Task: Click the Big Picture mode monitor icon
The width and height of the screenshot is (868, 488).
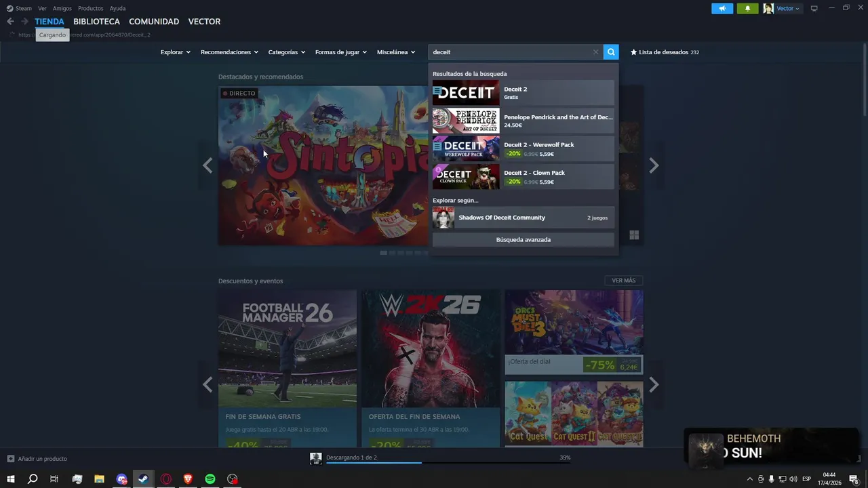Action: 814,8
